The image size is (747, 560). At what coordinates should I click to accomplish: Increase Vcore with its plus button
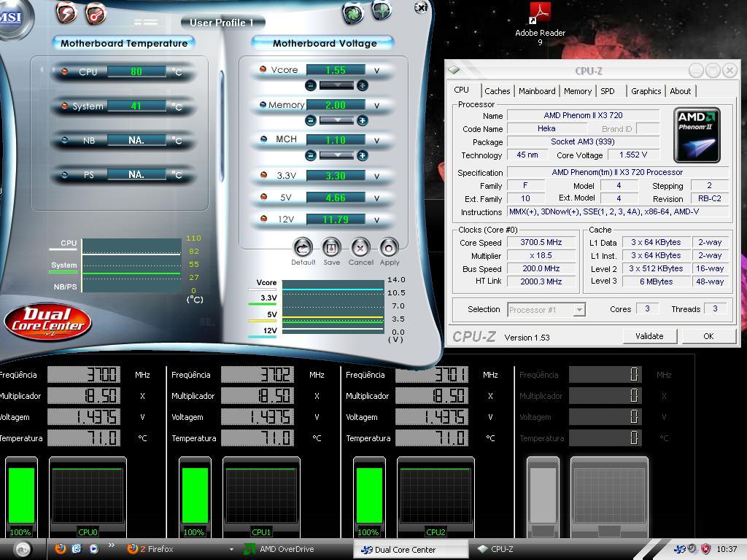pos(362,85)
